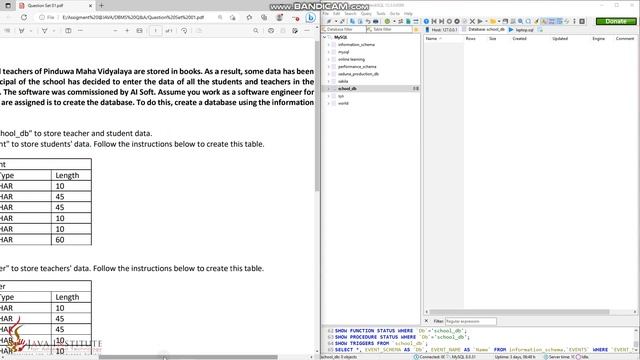Select the information_schema database

coord(356,44)
